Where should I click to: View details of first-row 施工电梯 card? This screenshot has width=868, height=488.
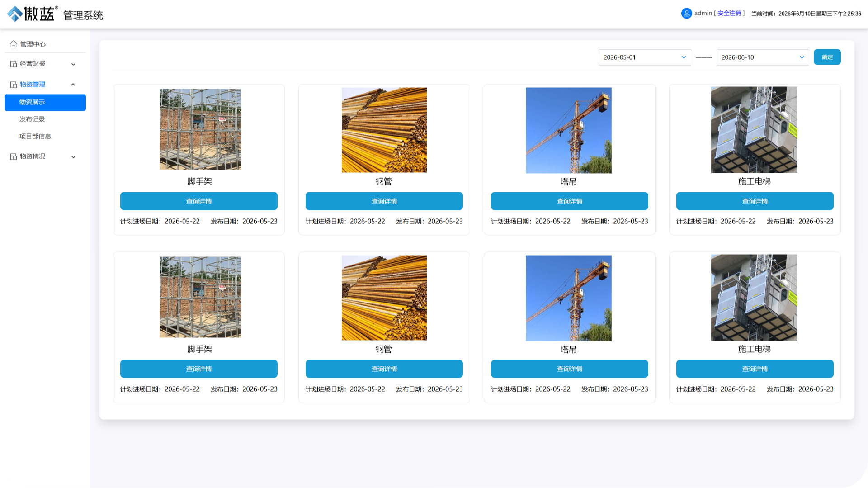click(x=755, y=201)
